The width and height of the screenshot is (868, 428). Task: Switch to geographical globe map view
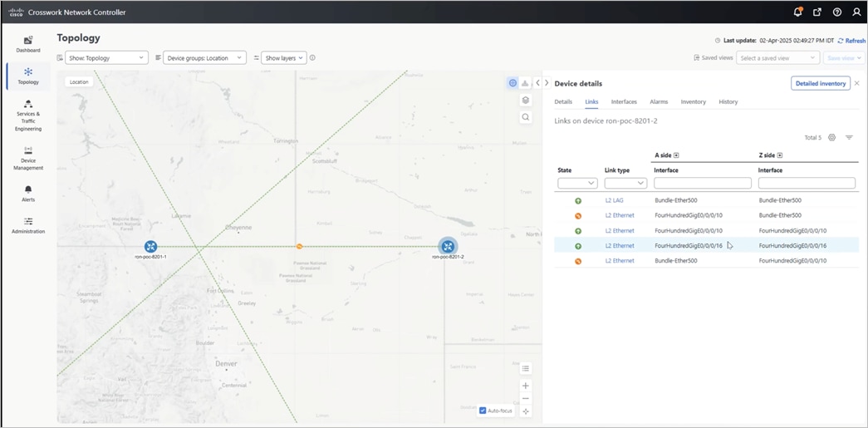[512, 83]
